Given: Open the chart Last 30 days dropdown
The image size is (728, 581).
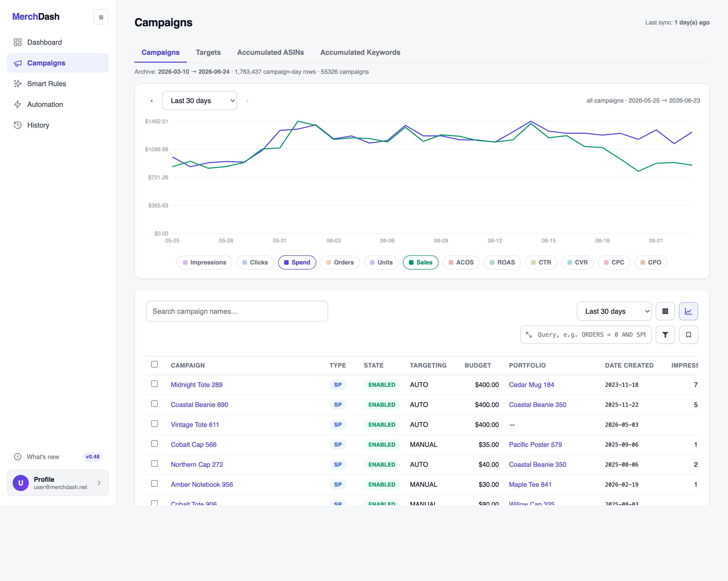Looking at the screenshot, I should pos(199,101).
